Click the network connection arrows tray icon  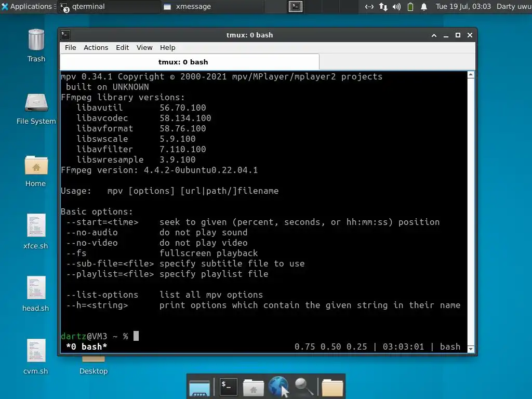383,6
